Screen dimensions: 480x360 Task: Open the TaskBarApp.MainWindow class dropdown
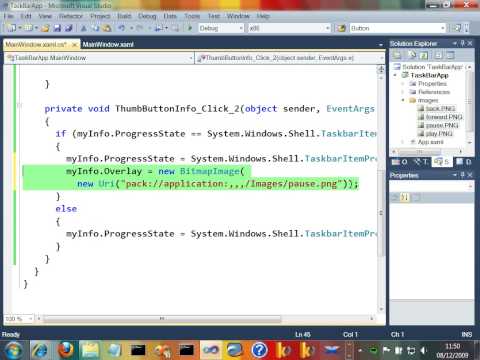pyautogui.click(x=191, y=58)
